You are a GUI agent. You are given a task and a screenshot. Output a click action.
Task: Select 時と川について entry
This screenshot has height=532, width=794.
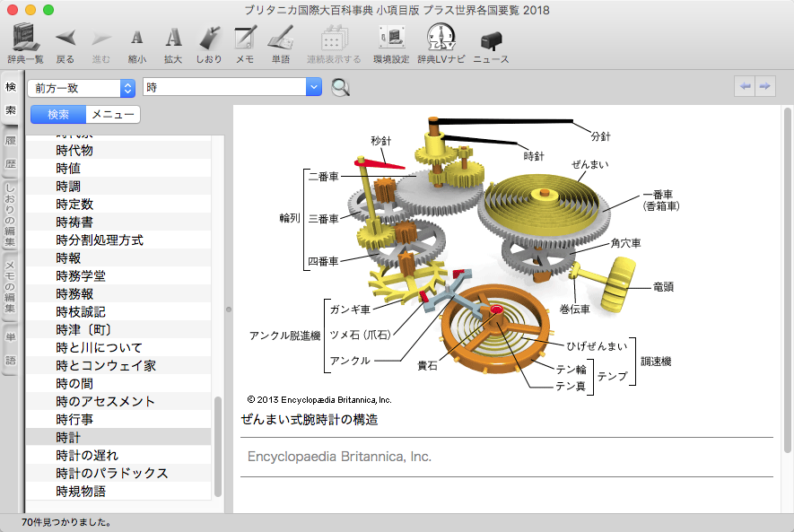[x=118, y=348]
